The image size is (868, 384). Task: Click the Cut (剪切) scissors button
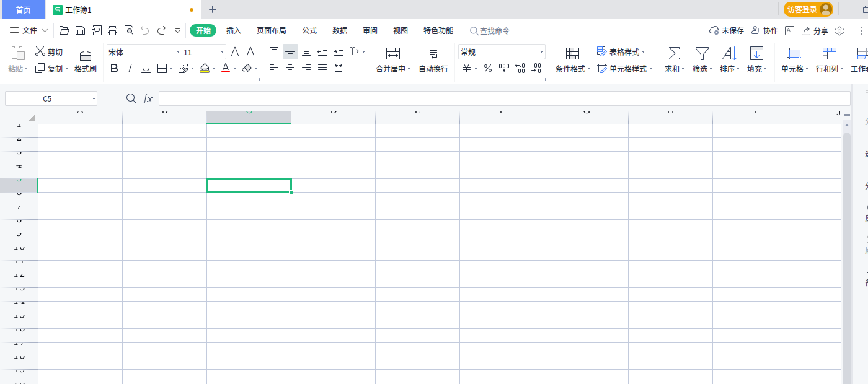tap(49, 52)
